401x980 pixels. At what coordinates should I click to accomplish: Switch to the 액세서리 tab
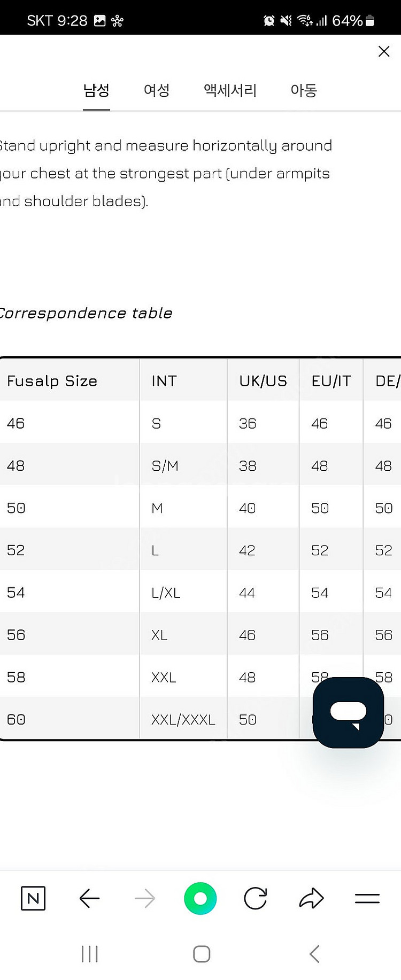click(x=230, y=90)
